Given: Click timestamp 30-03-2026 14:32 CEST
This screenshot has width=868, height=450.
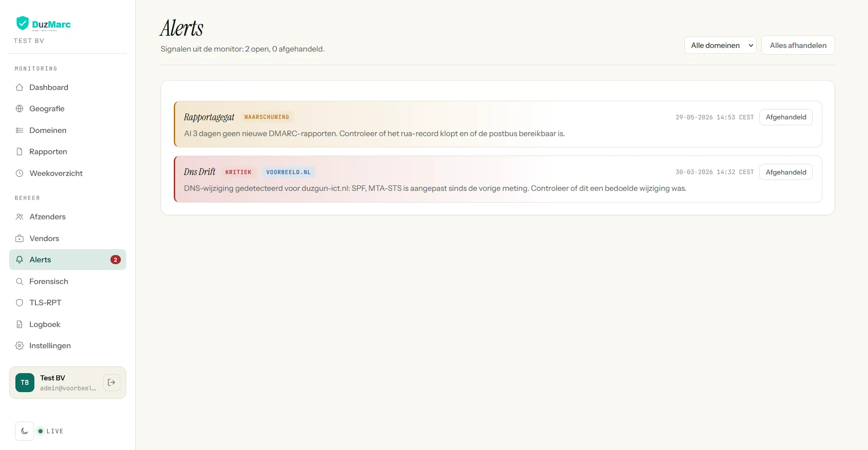Looking at the screenshot, I should (x=715, y=172).
